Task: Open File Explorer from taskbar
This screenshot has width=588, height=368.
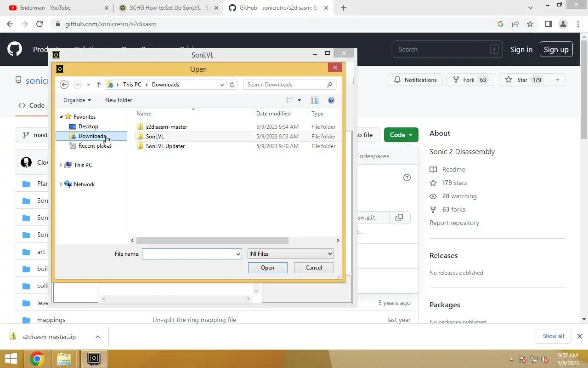Action: click(x=64, y=359)
